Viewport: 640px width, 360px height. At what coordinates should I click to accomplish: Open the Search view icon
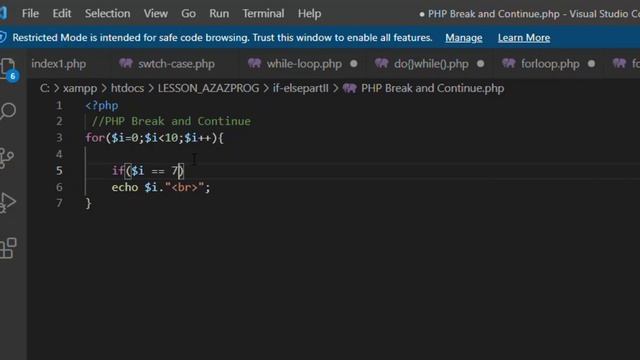[x=7, y=111]
